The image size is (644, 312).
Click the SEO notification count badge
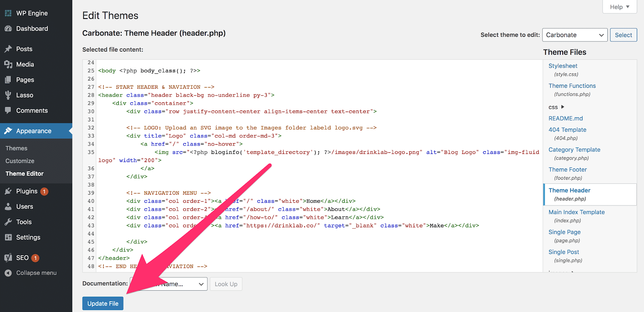pos(35,258)
